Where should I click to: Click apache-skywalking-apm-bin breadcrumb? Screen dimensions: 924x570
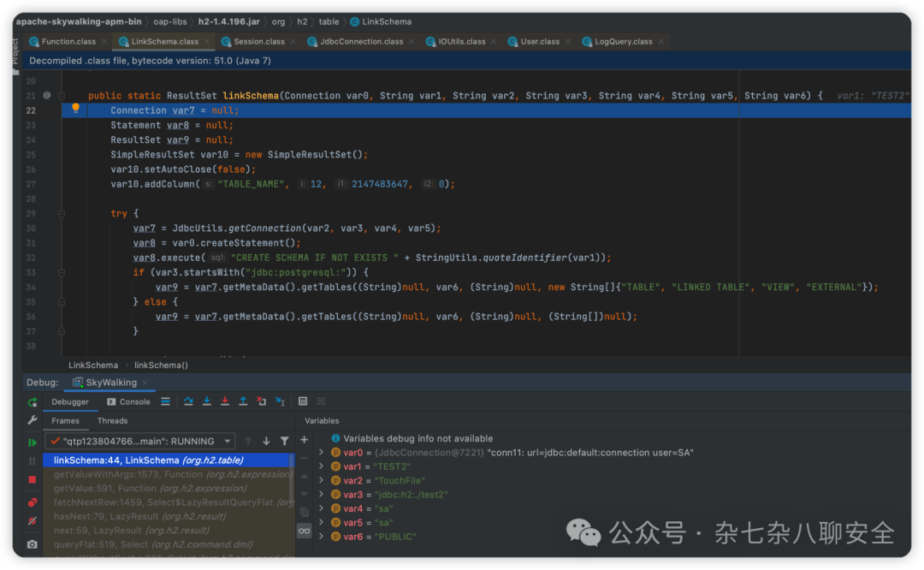79,21
